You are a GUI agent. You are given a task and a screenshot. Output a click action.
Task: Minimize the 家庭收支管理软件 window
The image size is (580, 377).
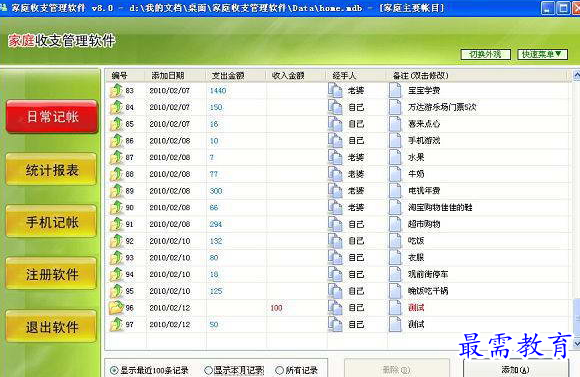click(x=548, y=8)
